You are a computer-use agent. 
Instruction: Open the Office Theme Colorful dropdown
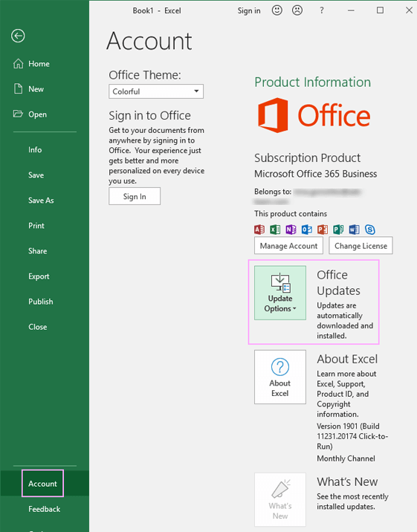[156, 91]
